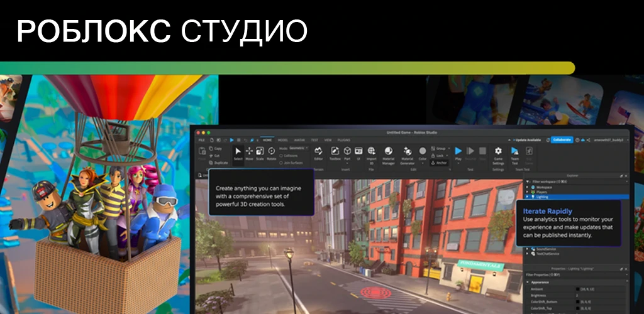The image size is (644, 314).
Task: Switch to the HOME ribbon tab
Action: click(x=267, y=140)
